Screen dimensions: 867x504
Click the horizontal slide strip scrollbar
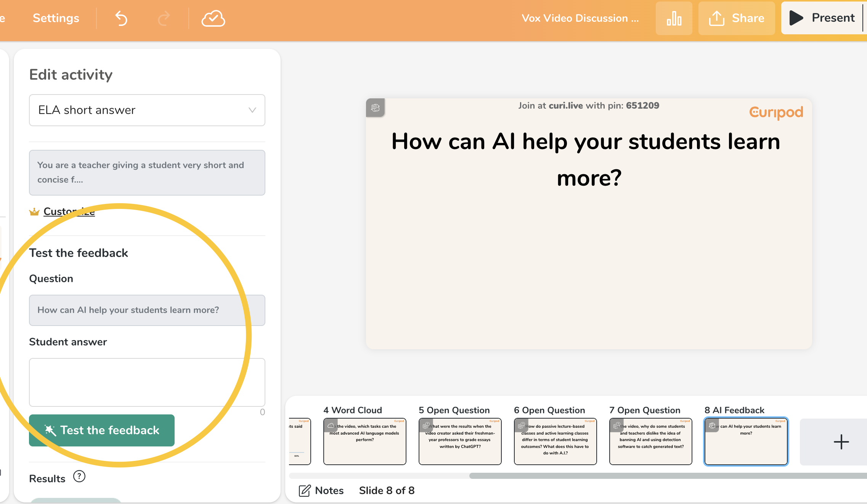tap(667, 476)
